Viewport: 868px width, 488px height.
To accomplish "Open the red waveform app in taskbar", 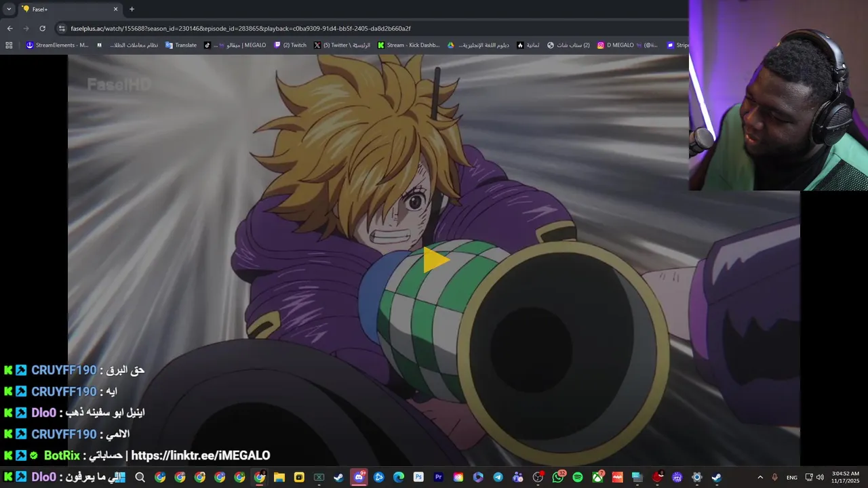I will [x=617, y=477].
